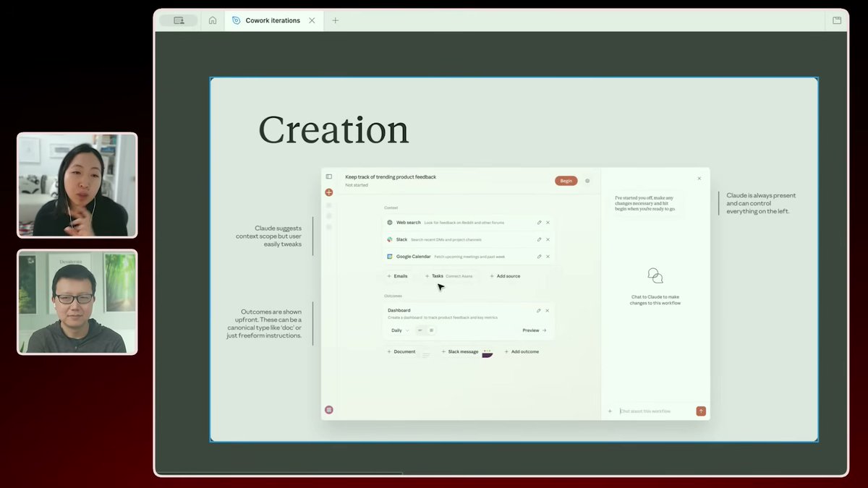Click Add outcome

[x=522, y=352]
